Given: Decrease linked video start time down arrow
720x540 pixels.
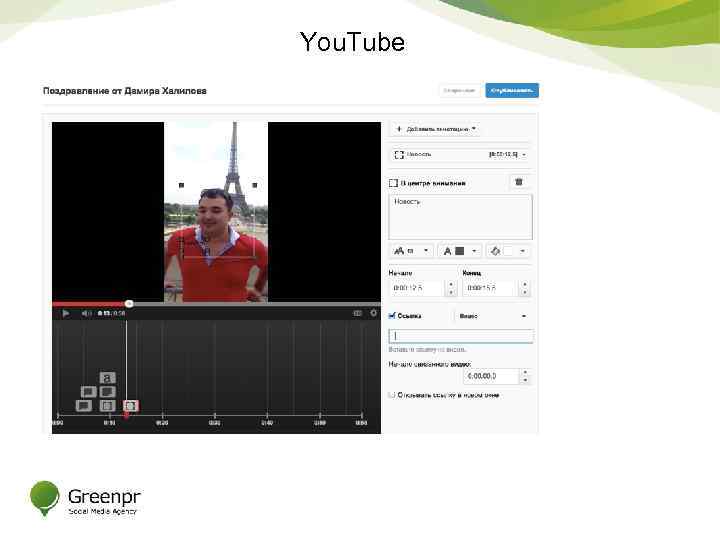Looking at the screenshot, I should click(525, 380).
